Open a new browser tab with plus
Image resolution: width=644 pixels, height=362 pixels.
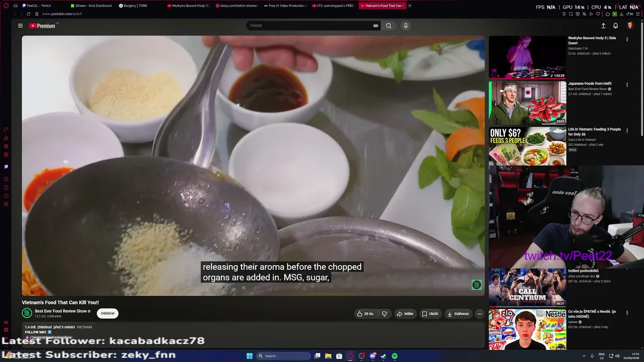tap(410, 6)
